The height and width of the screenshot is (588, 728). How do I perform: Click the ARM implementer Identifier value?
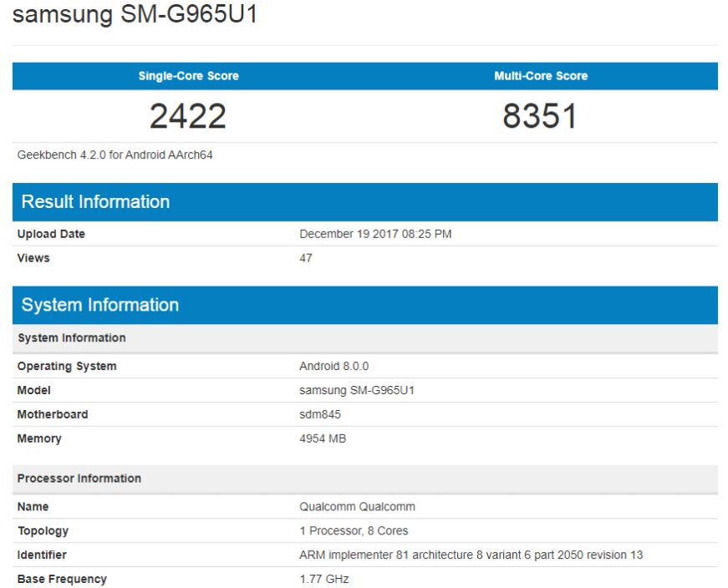pyautogui.click(x=471, y=555)
